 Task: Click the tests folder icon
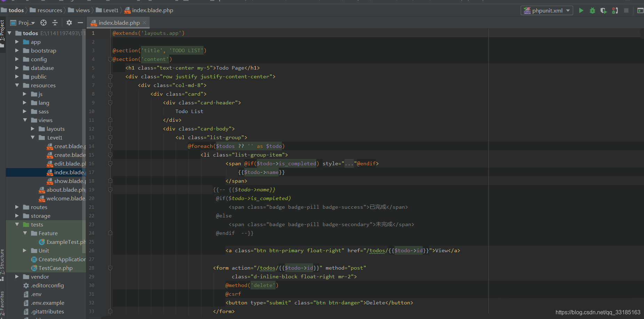coord(26,225)
